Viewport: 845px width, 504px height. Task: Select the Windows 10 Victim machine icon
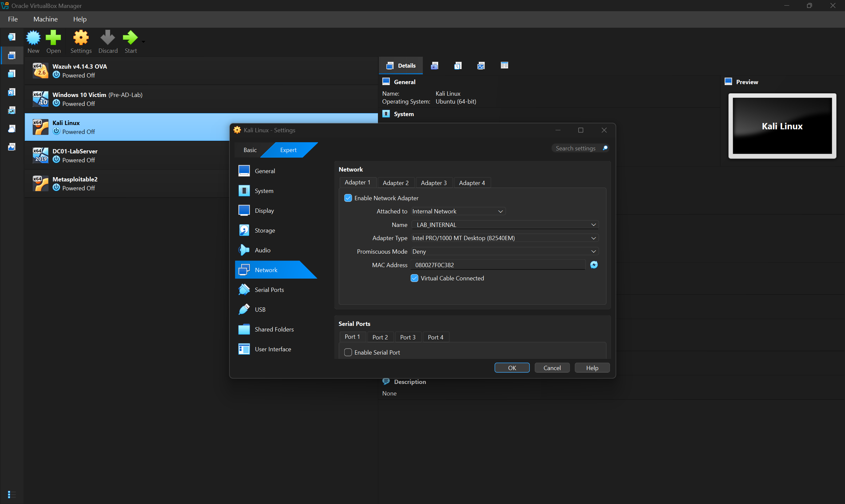[40, 99]
